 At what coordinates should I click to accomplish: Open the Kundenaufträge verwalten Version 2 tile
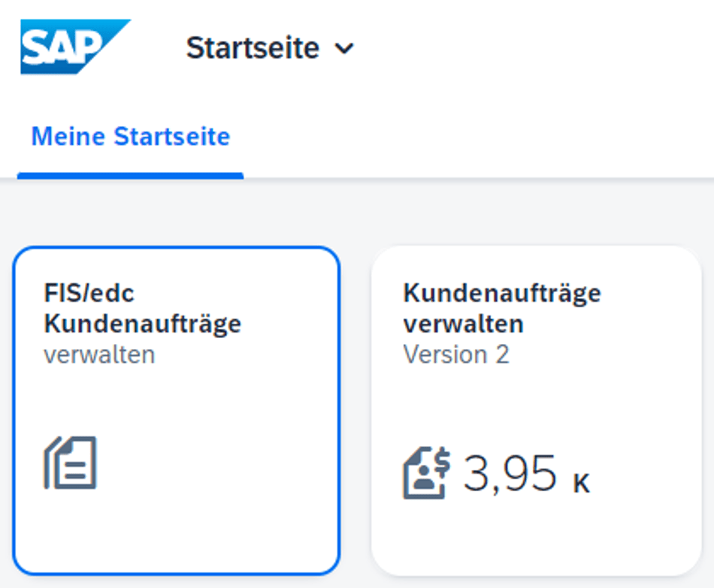click(537, 411)
